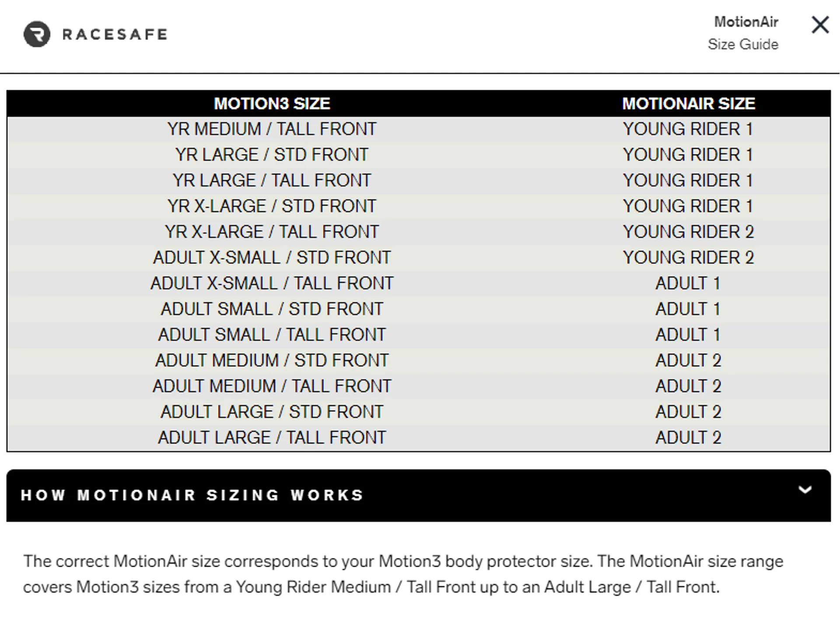This screenshot has height=629, width=840.
Task: Click the YR LARGE / STD FRONT cell
Action: (272, 155)
